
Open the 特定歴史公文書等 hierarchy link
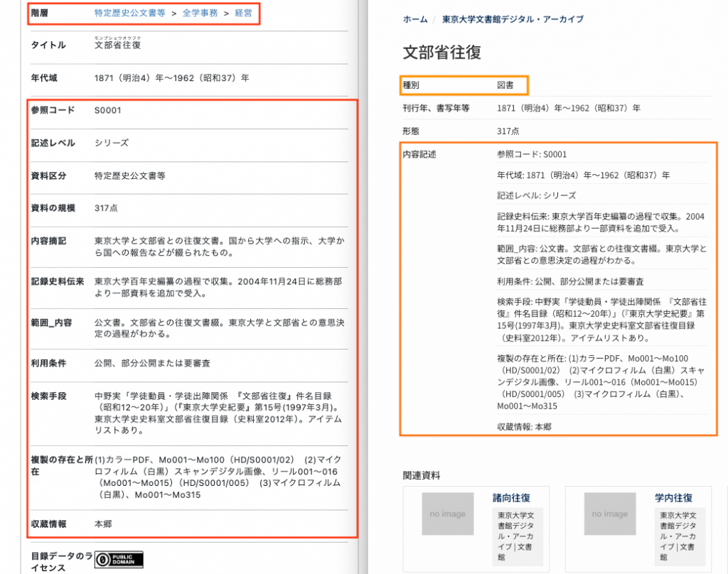click(130, 13)
